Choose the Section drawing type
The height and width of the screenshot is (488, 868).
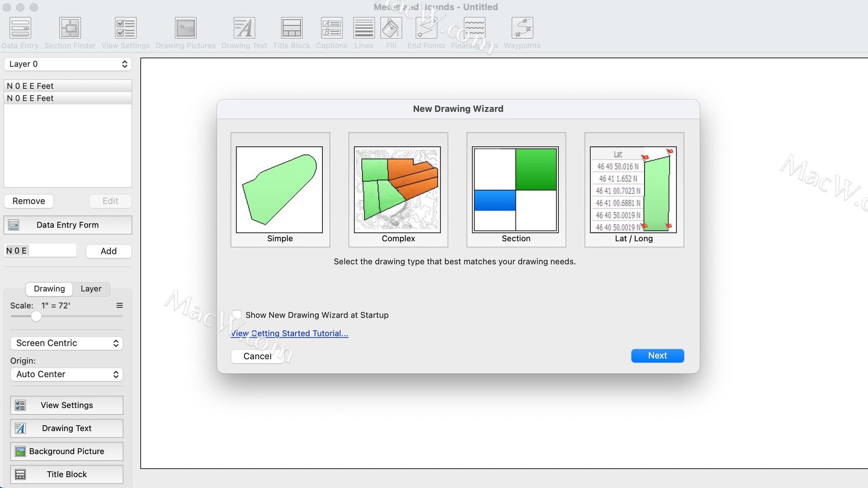516,190
